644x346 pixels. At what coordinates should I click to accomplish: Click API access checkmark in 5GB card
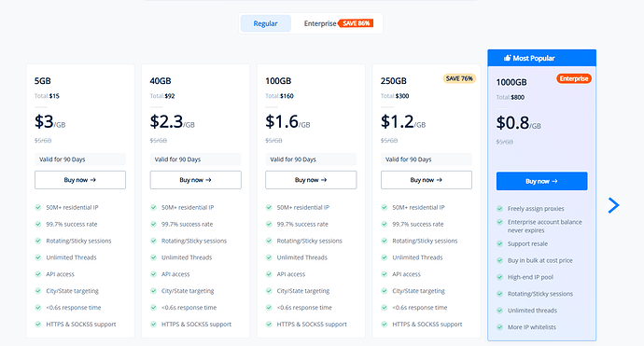click(38, 274)
